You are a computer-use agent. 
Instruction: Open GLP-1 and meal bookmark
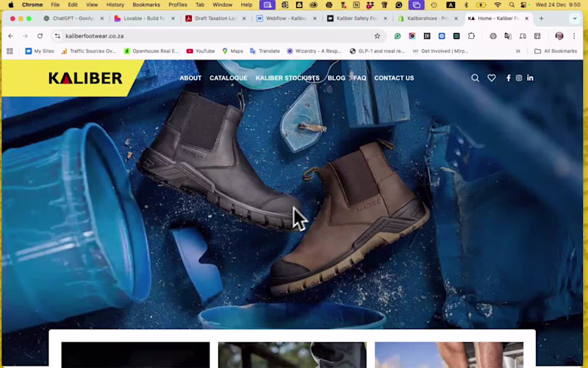pos(377,51)
